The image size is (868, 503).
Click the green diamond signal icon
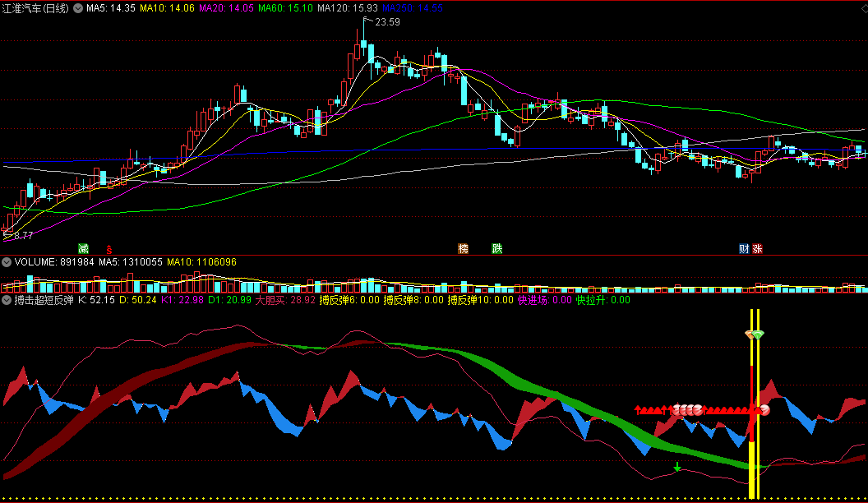[759, 335]
